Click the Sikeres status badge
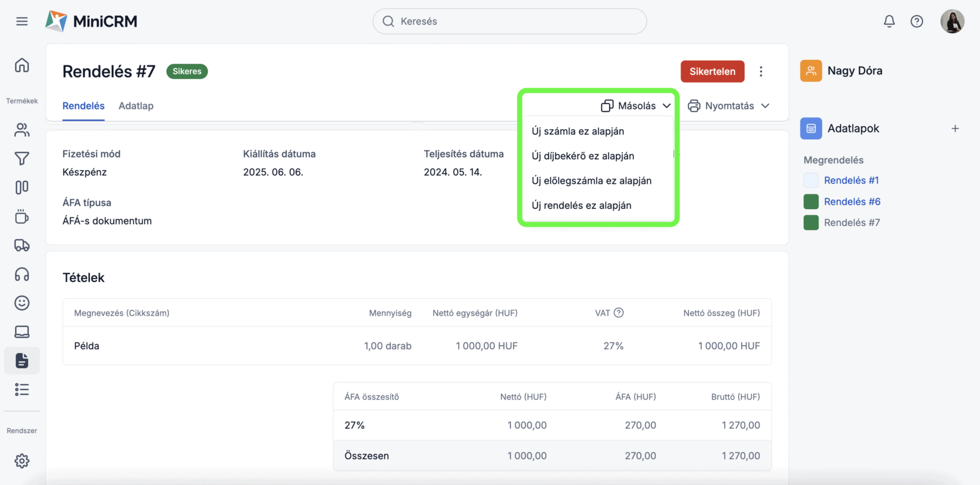This screenshot has width=980, height=485. point(187,71)
